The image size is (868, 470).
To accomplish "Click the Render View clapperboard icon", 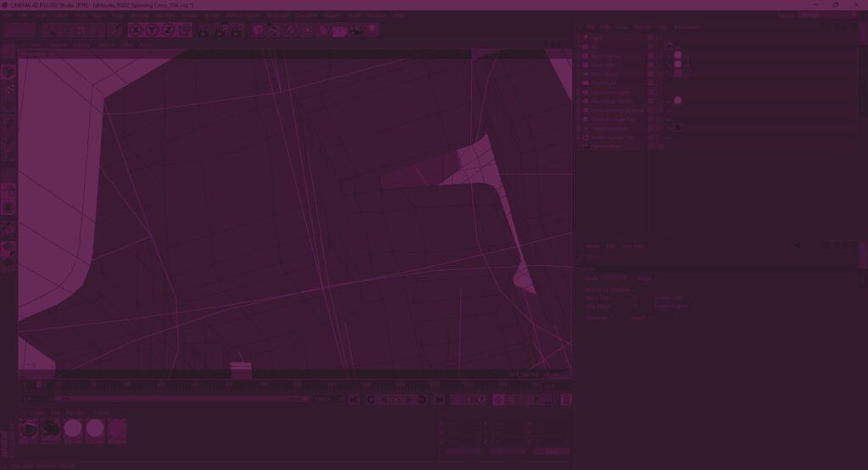I will [203, 30].
